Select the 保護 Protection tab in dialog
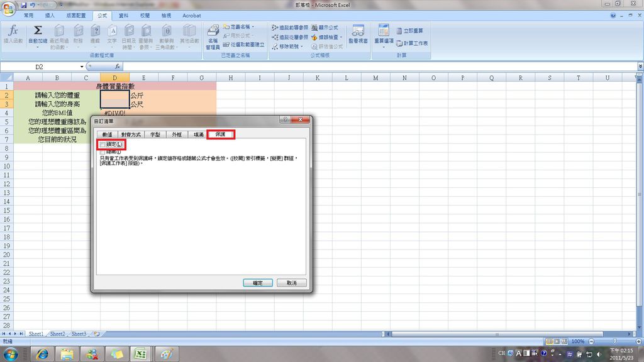 point(221,134)
